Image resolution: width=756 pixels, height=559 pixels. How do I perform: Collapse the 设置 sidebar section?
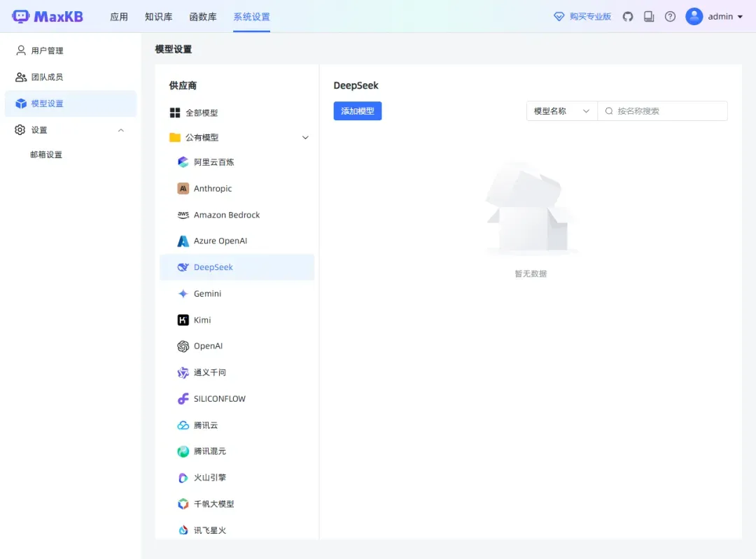(x=121, y=130)
